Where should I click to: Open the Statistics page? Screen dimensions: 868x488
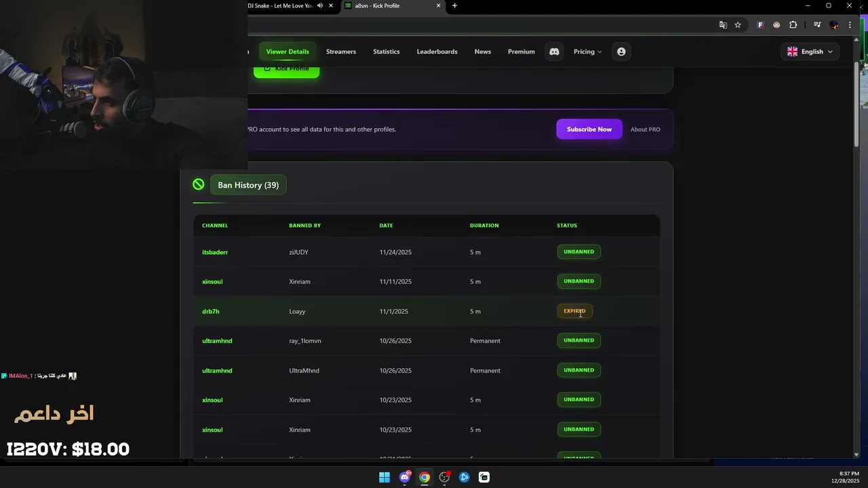[387, 52]
